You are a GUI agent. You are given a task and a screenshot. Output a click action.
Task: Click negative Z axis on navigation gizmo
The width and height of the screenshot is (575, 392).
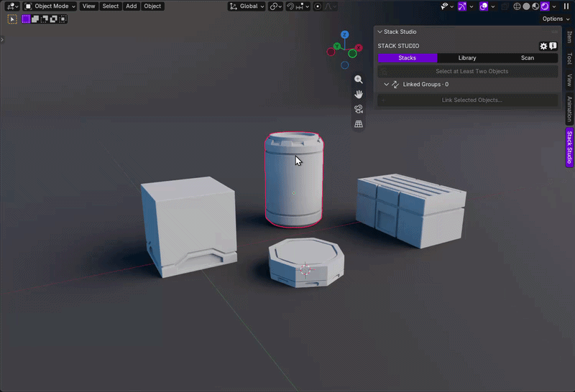[345, 65]
